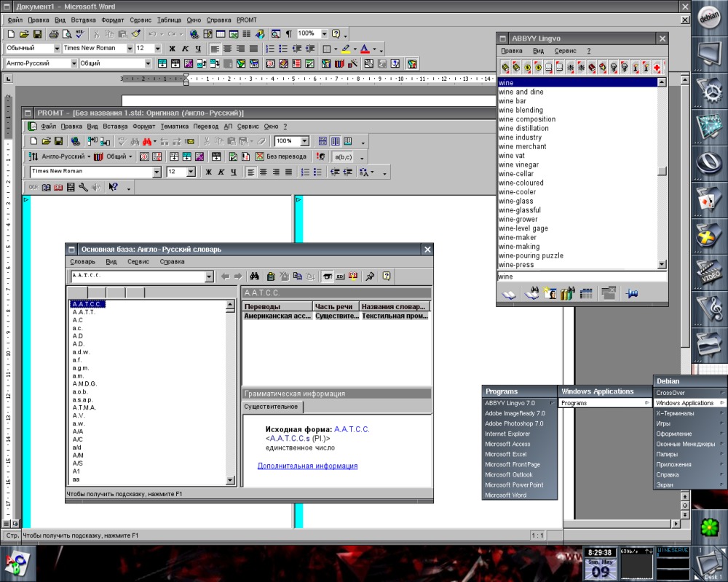Click the Lingvo word list scrollbar thumb
The image size is (728, 582).
click(662, 171)
